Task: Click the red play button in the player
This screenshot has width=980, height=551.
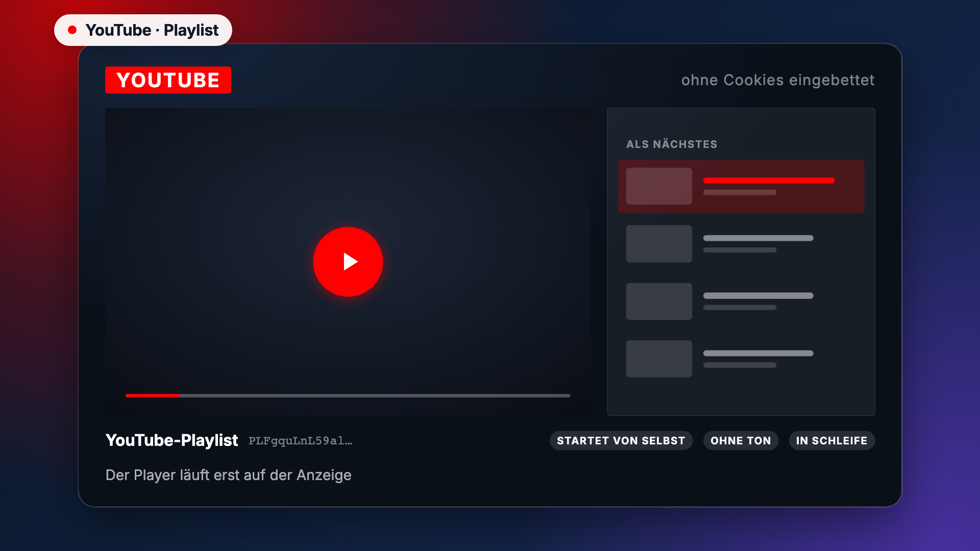Action: [x=348, y=262]
